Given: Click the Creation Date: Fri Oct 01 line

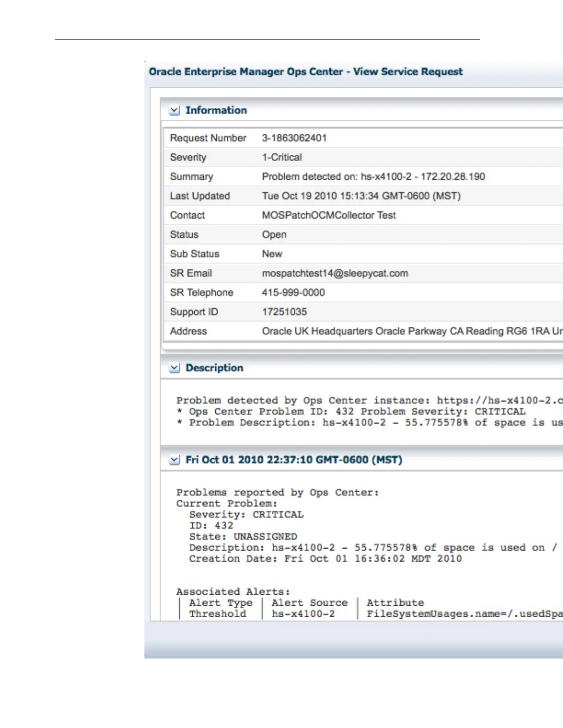Looking at the screenshot, I should pos(326,558).
